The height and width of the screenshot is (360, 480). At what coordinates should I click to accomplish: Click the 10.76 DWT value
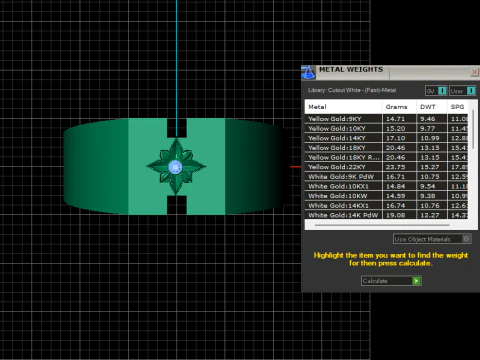pyautogui.click(x=430, y=206)
